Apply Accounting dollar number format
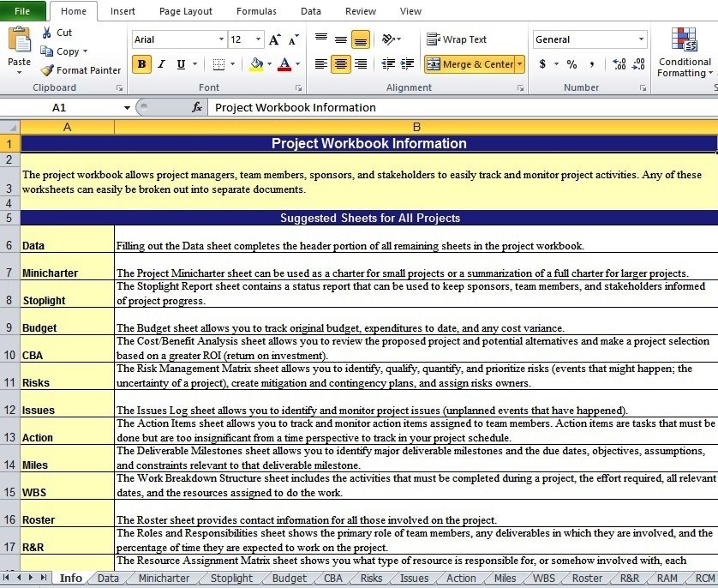Screen dimensions: 718x588 [x=542, y=64]
